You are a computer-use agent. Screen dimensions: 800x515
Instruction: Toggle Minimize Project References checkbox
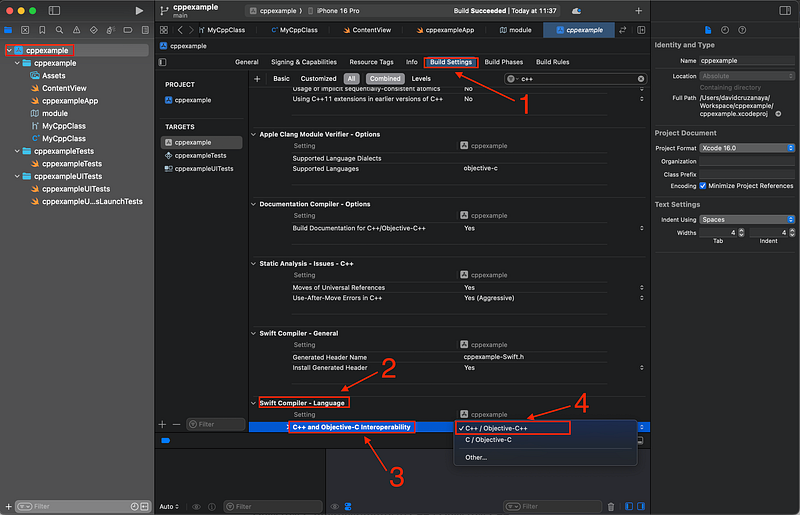(x=703, y=186)
